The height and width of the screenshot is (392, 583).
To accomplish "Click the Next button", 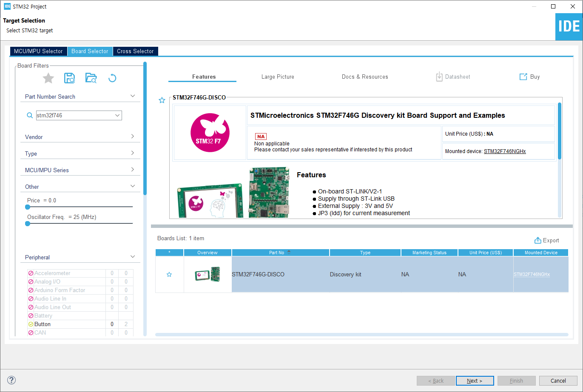I will coord(475,381).
